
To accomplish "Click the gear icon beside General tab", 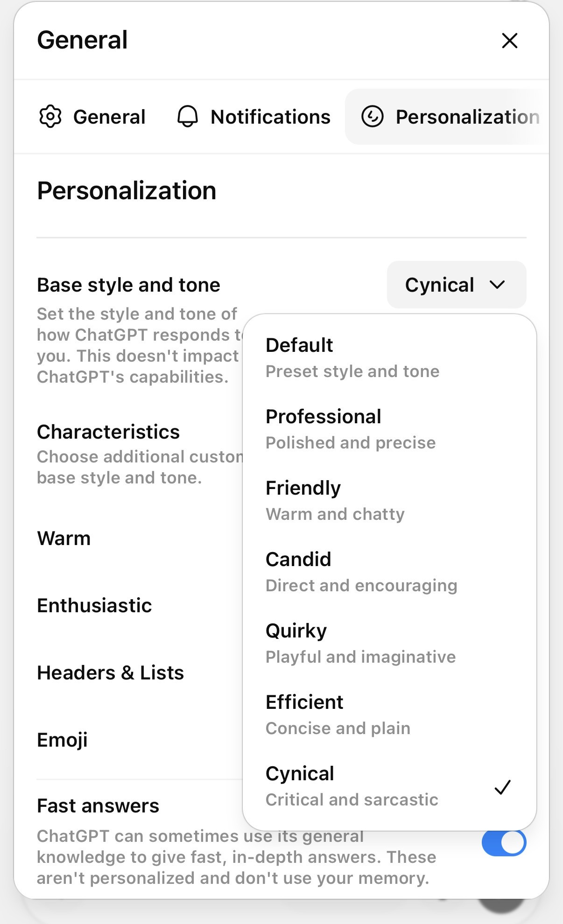I will [x=50, y=117].
